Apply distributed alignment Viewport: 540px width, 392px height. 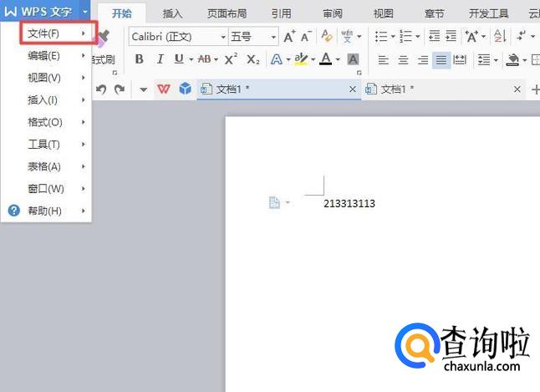(x=460, y=60)
